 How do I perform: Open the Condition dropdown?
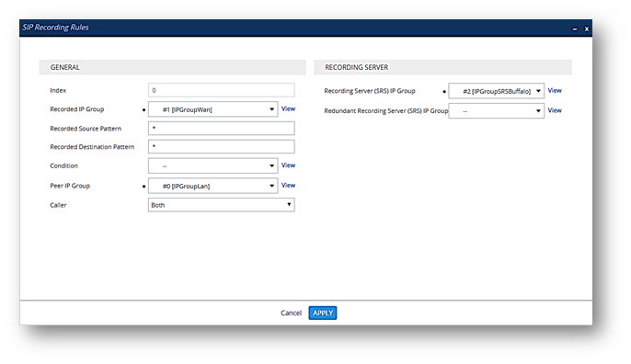(212, 165)
